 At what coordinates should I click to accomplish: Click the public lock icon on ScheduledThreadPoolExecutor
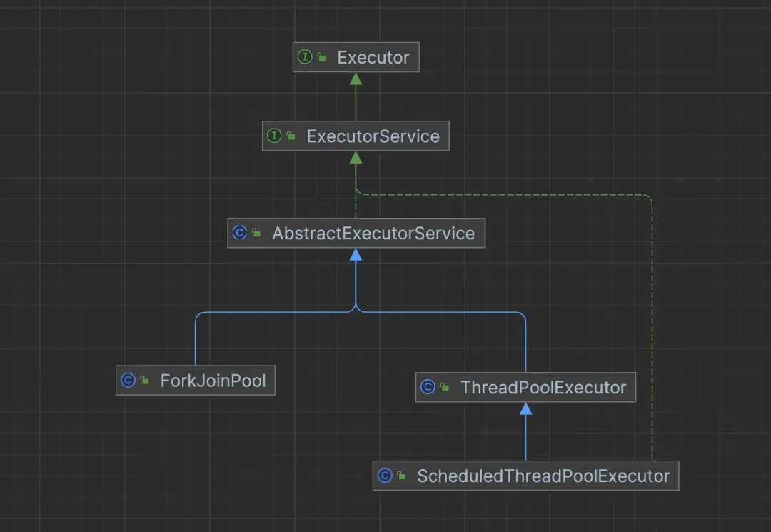402,476
